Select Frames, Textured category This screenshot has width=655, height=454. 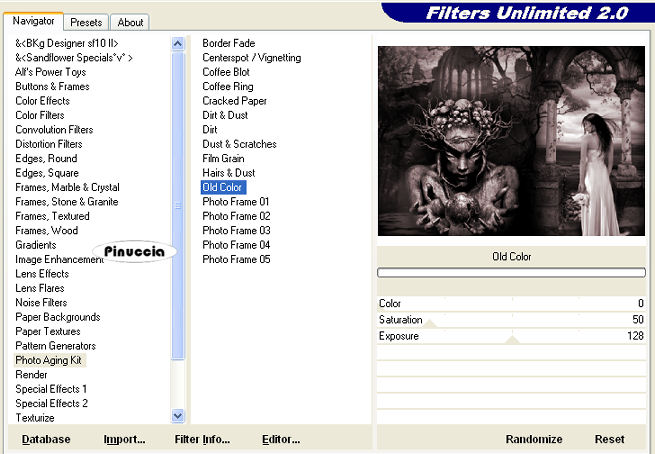52,216
